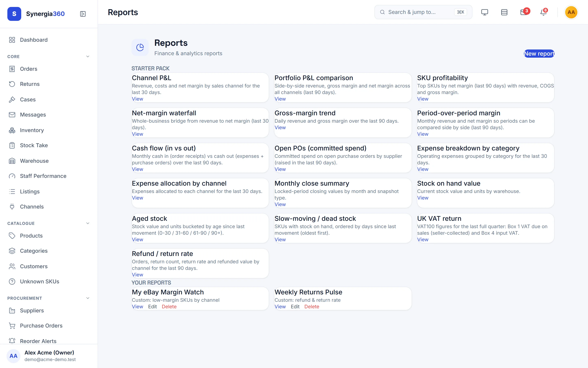Click the Cash flow (in vs out) title
Screen dimensions: 588x368
tap(164, 148)
